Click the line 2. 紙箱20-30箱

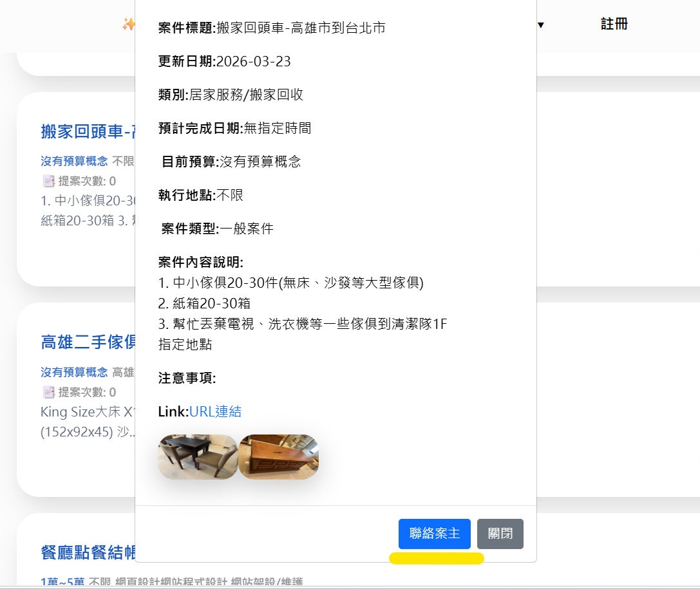(205, 303)
